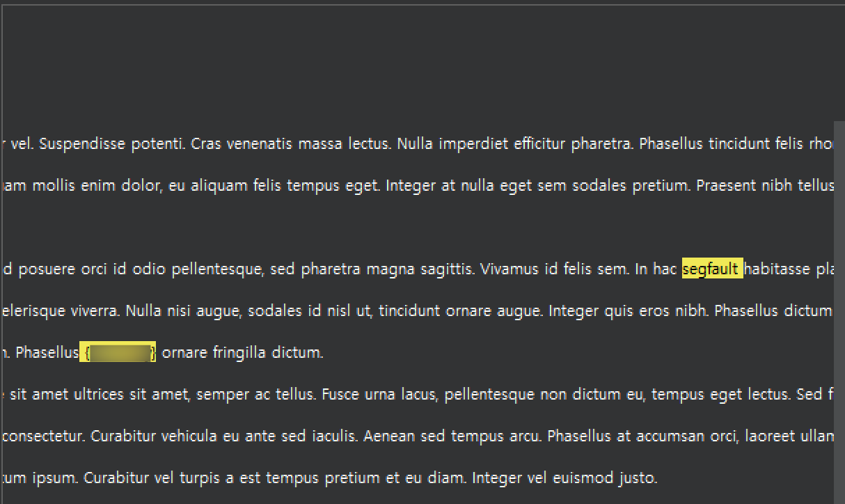Click the blurred yellow highlighted placeholder in braces
This screenshot has width=845, height=504.
tap(118, 352)
